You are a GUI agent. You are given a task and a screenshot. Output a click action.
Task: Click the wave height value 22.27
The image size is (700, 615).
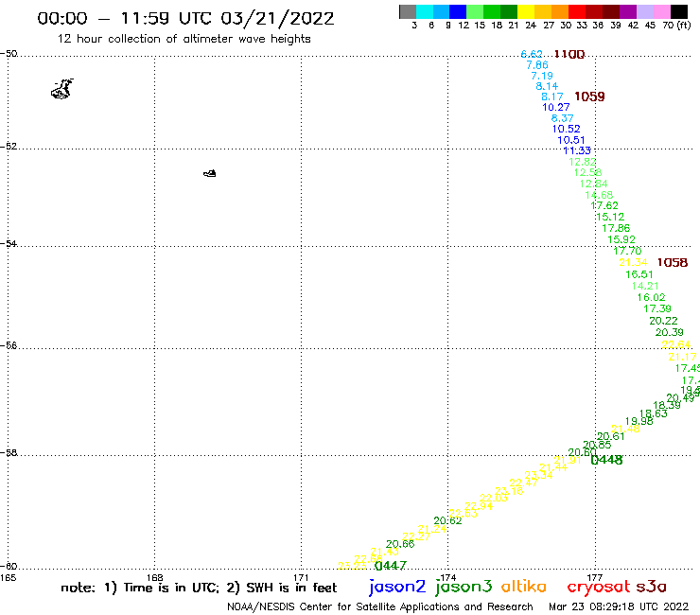[x=416, y=536]
